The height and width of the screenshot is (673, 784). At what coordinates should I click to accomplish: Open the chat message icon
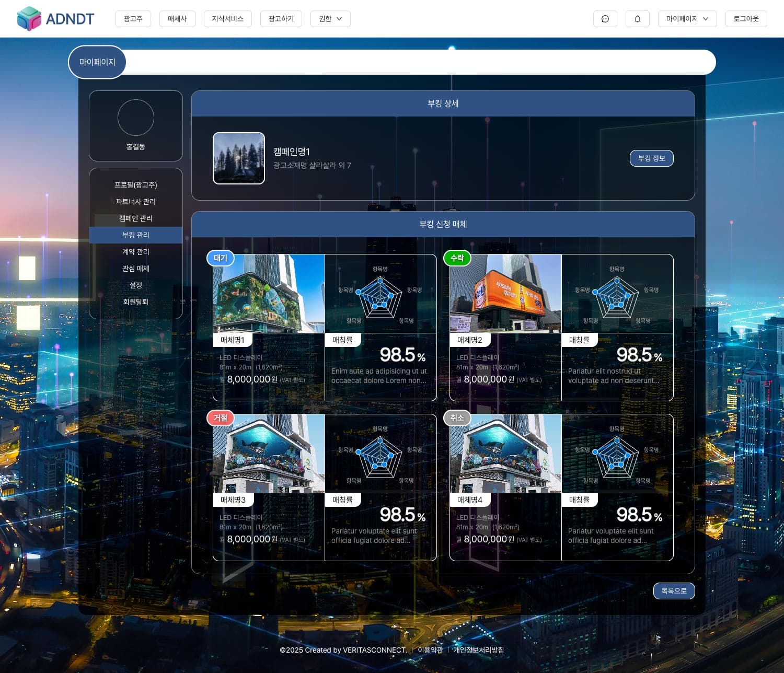click(x=605, y=19)
